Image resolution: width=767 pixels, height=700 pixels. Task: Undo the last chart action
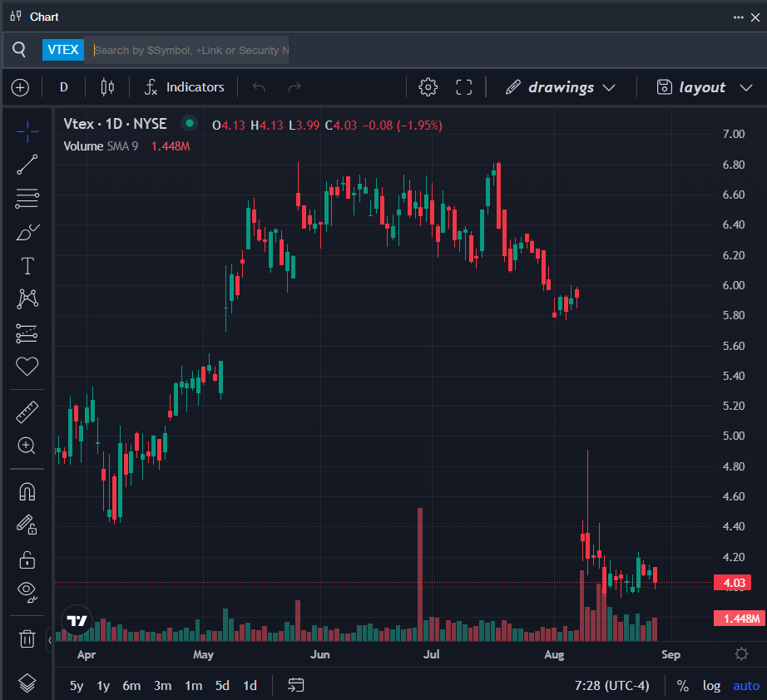click(259, 87)
